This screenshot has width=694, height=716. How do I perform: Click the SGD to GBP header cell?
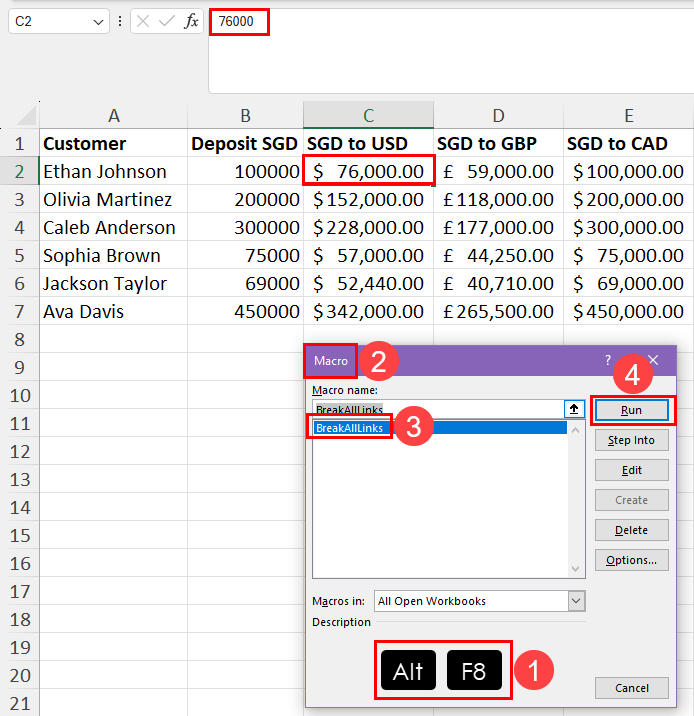(x=499, y=144)
